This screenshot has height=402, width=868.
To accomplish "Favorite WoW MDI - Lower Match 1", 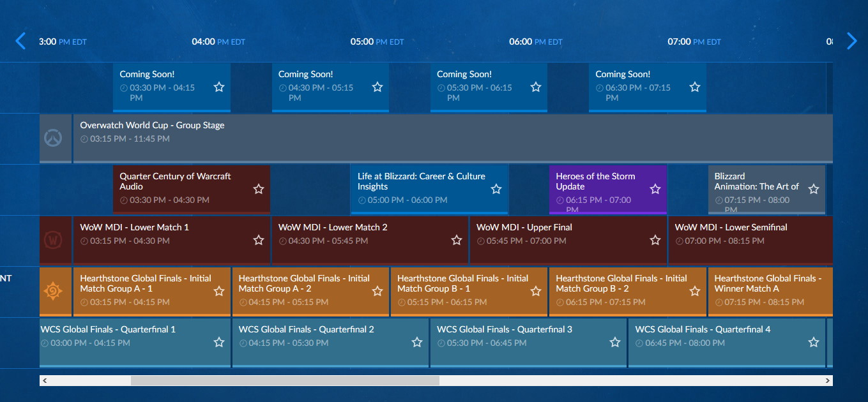I will click(x=258, y=240).
